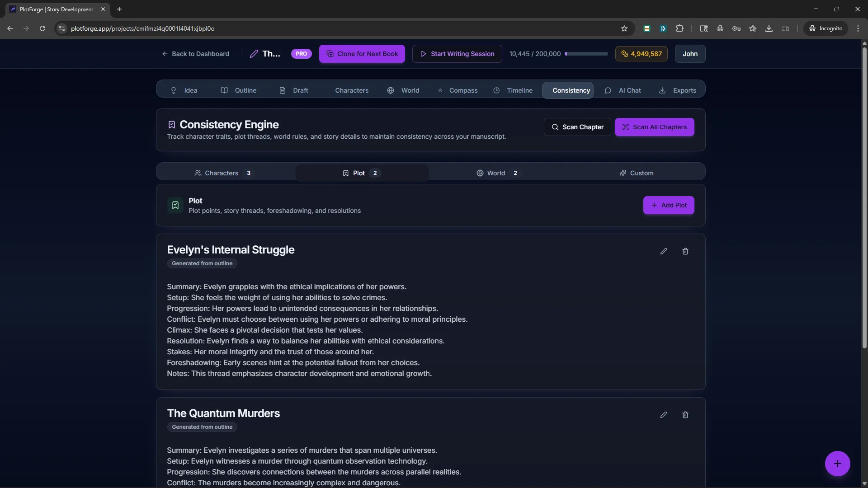Open browser downloads icon

coord(769,28)
